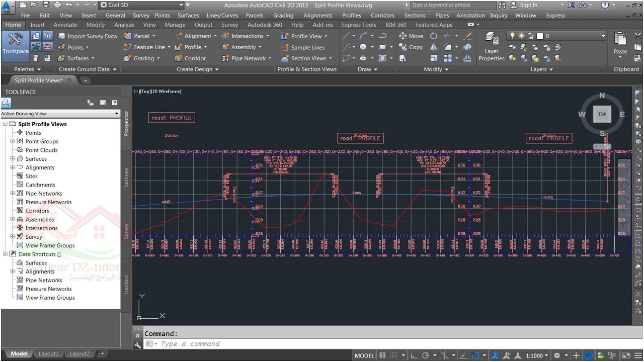Viewport: 644px width, 362px height.
Task: Toggle grid display in status bar
Action: tap(383, 355)
